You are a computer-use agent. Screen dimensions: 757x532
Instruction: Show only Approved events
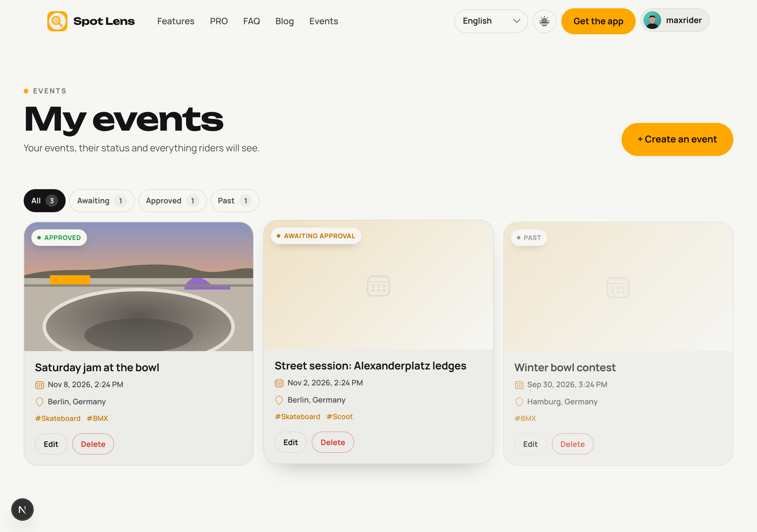172,201
